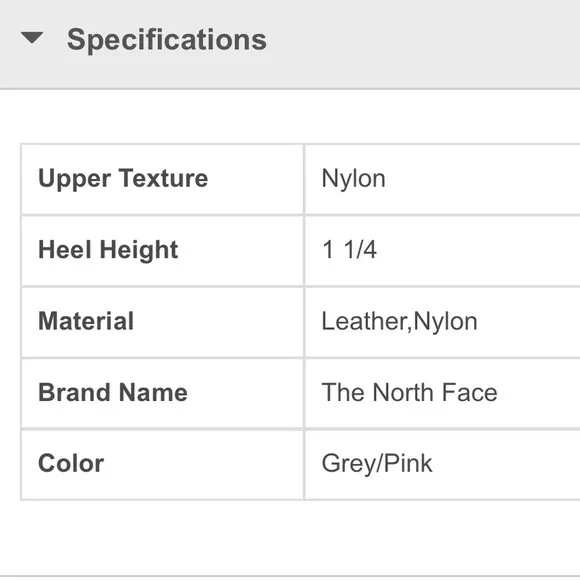This screenshot has width=580, height=580.
Task: Click the Specifications heading text
Action: 167,40
